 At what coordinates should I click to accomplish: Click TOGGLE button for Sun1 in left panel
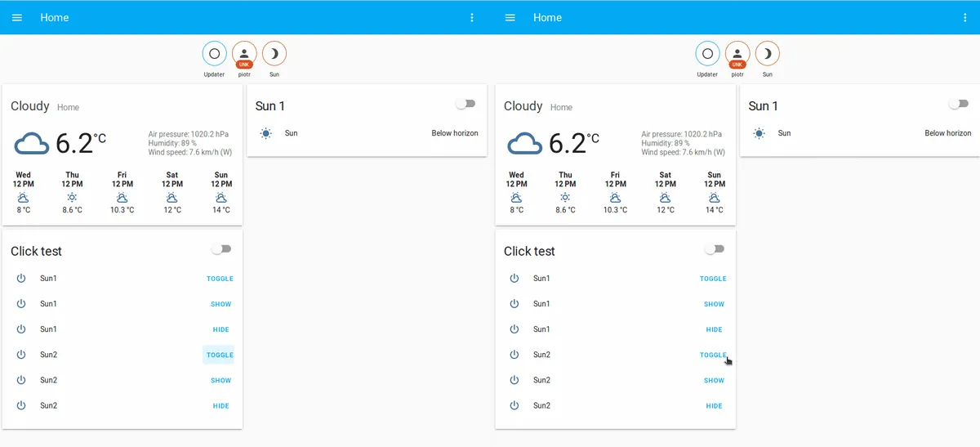[220, 279]
